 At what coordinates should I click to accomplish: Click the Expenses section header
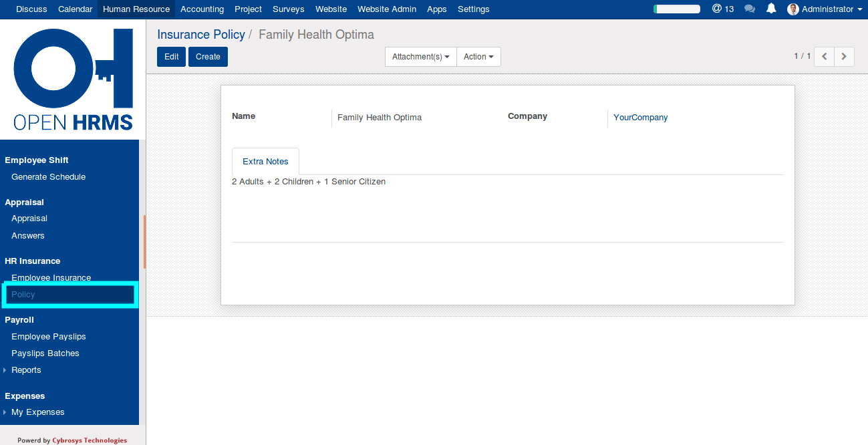coord(25,396)
